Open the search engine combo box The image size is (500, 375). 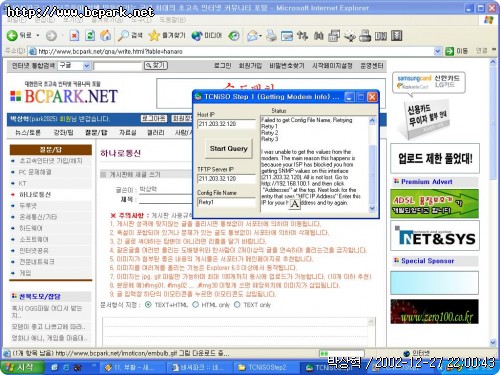(x=74, y=66)
